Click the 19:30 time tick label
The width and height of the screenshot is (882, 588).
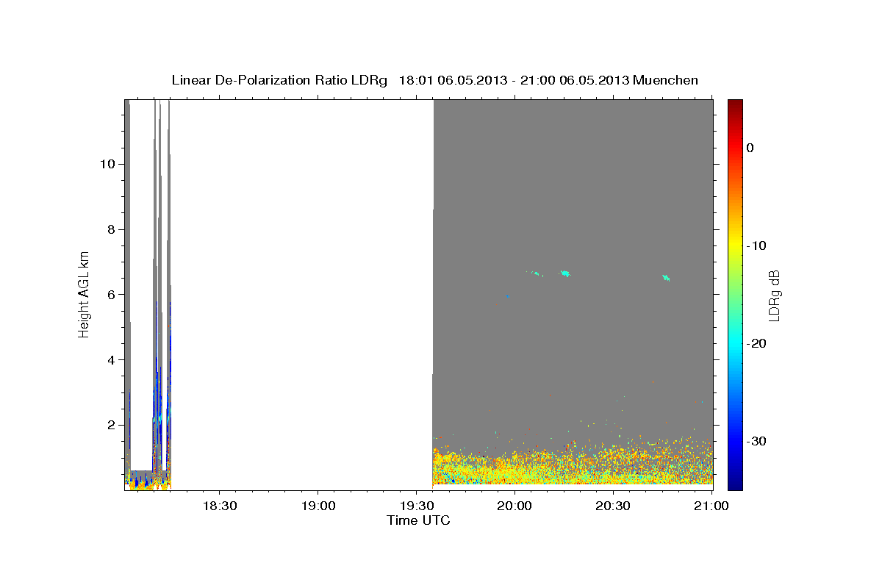point(416,506)
